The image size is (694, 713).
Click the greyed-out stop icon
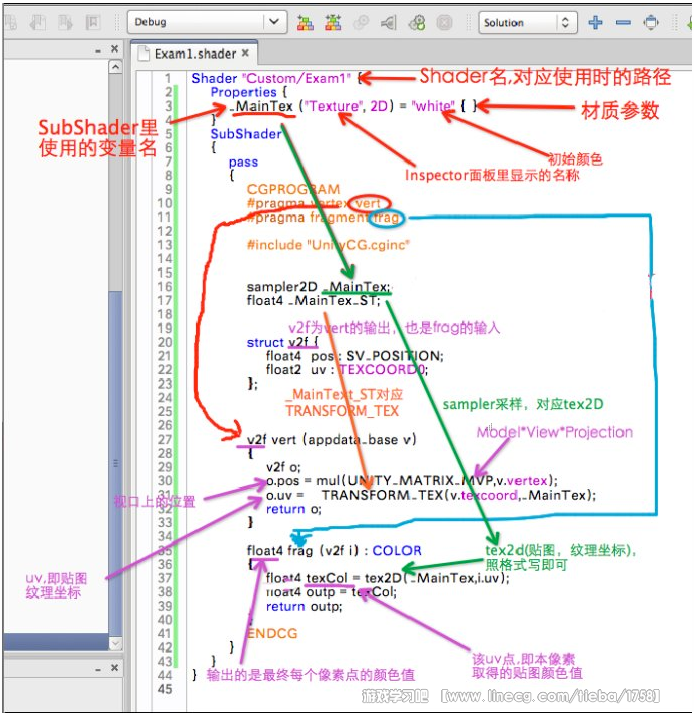coord(444,22)
